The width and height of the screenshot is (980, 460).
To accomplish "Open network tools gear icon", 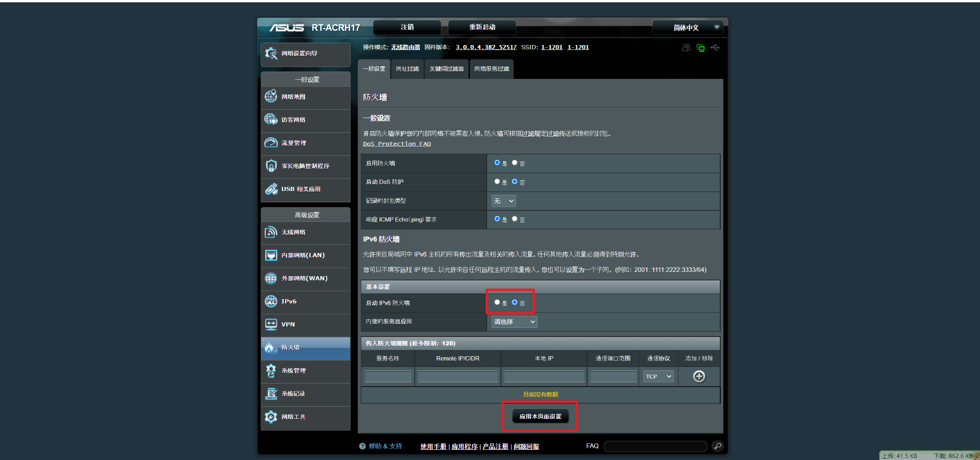I will (271, 416).
